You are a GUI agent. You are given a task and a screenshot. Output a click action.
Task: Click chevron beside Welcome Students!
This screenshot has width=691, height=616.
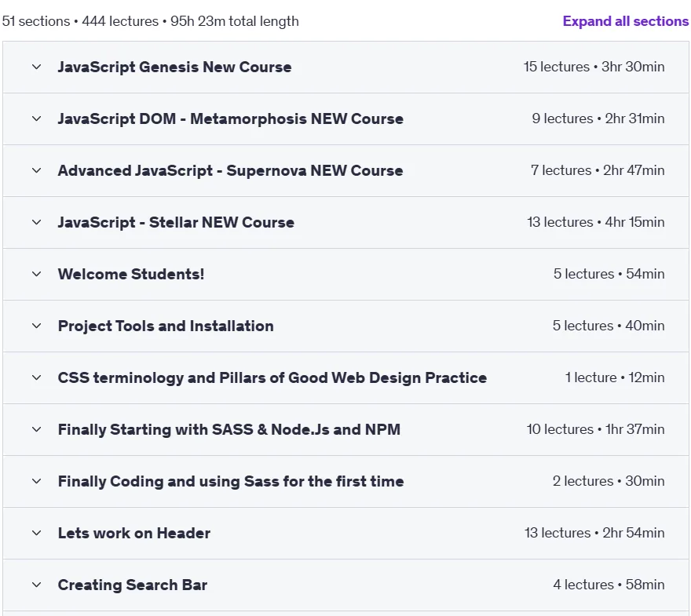point(37,274)
